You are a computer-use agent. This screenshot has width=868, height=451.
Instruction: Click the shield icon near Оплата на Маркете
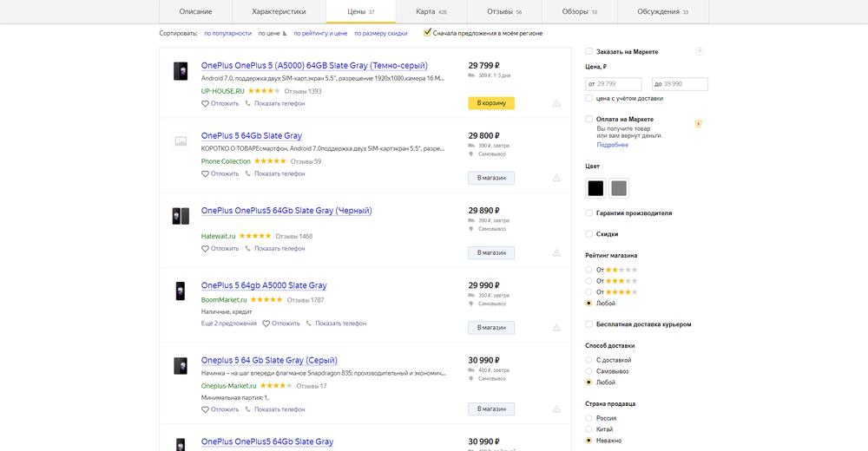(698, 124)
